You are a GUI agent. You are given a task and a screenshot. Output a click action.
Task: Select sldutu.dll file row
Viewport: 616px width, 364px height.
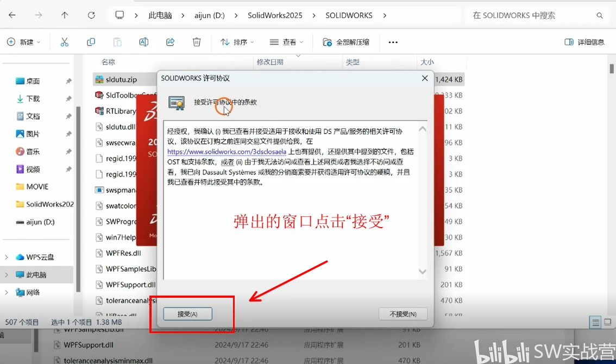[x=116, y=127]
